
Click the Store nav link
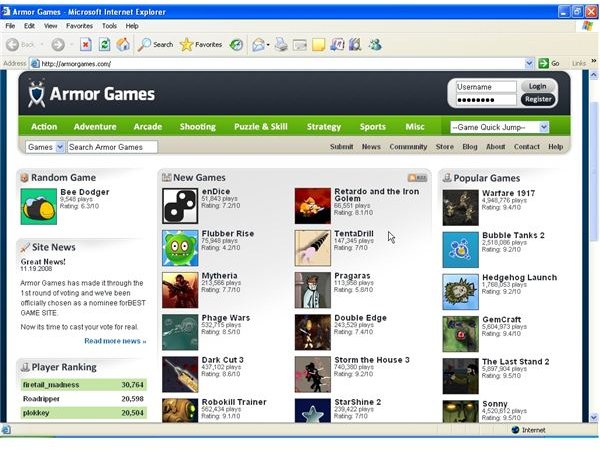[x=444, y=147]
